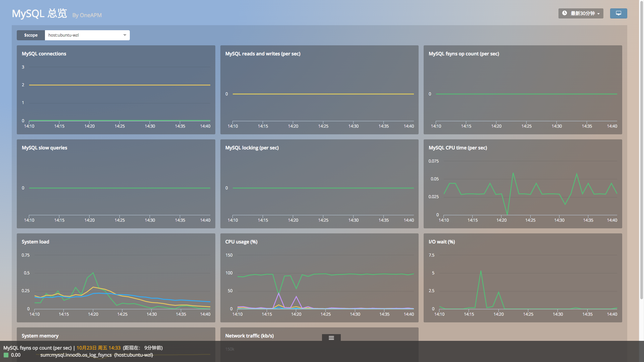Click the fullscreen monitor icon button
The height and width of the screenshot is (362, 644).
(x=619, y=13)
